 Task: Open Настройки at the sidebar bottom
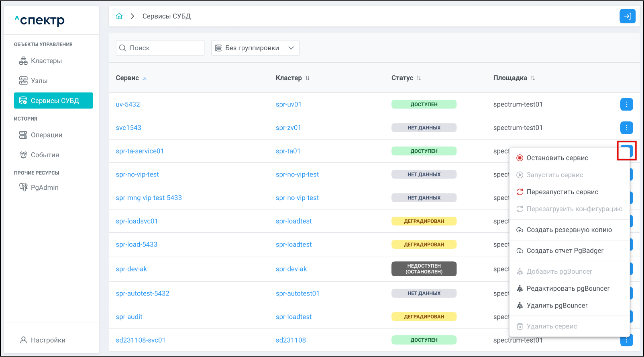pyautogui.click(x=48, y=340)
